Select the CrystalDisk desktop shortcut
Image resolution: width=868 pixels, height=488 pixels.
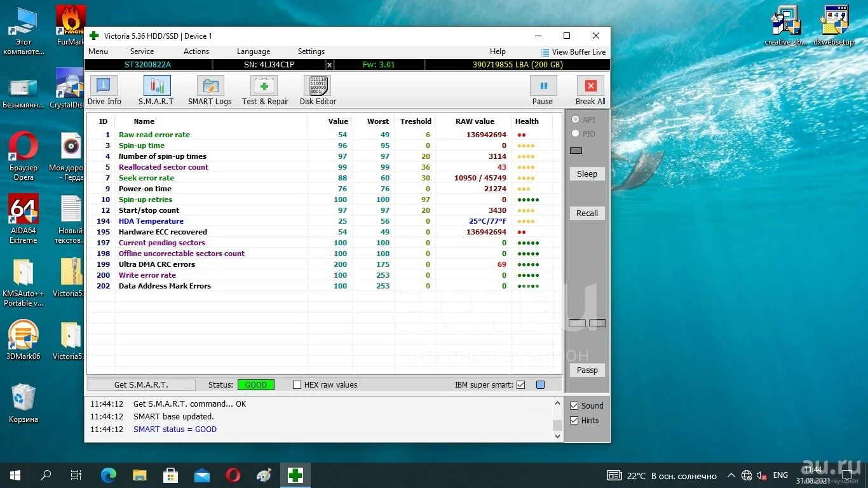coord(69,88)
